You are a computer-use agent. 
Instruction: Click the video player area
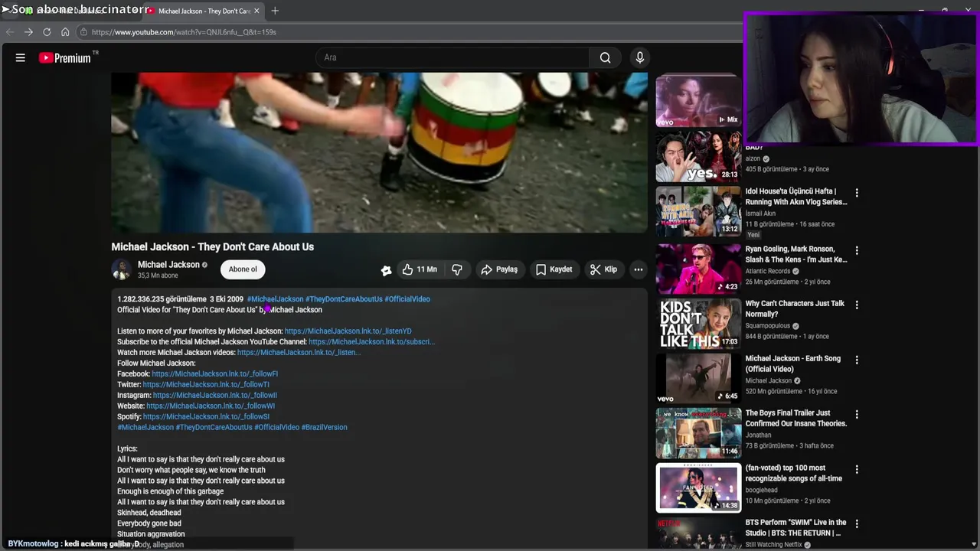pyautogui.click(x=379, y=152)
